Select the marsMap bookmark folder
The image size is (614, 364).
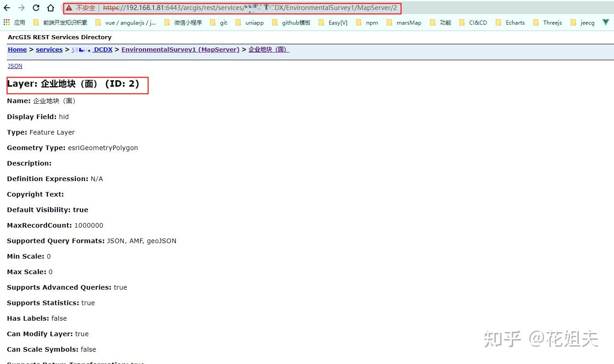(x=408, y=22)
